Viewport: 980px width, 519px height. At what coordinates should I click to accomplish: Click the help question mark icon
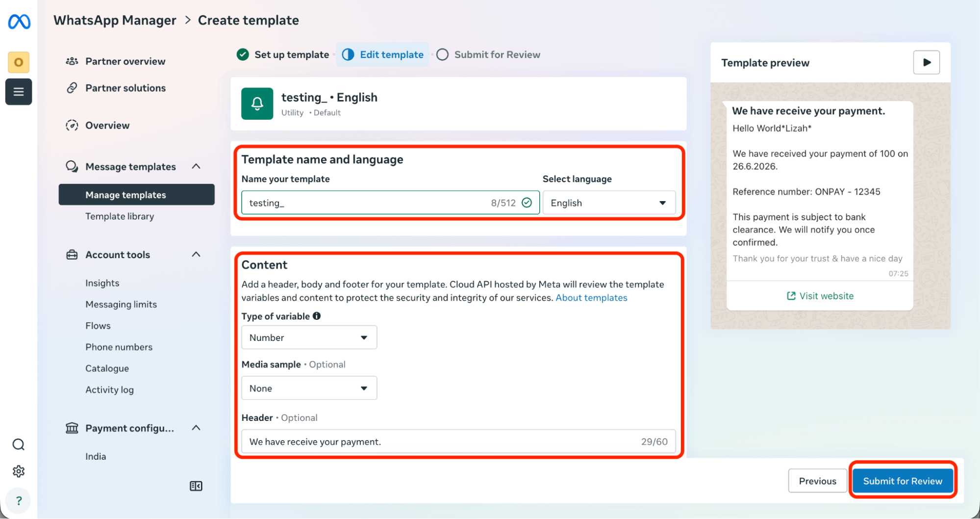tap(19, 500)
